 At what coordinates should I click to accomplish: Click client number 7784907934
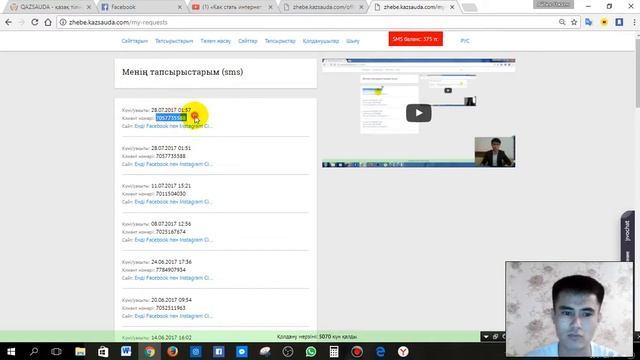pos(171,270)
